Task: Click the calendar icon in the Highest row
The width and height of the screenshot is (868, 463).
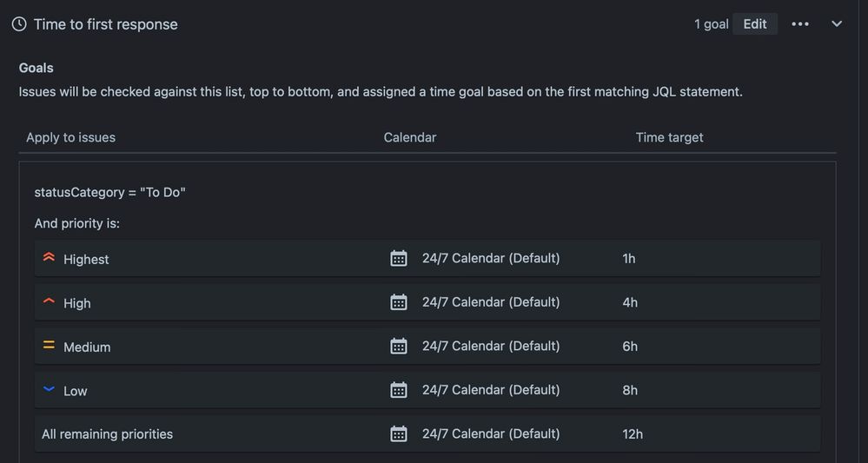Action: click(x=399, y=258)
